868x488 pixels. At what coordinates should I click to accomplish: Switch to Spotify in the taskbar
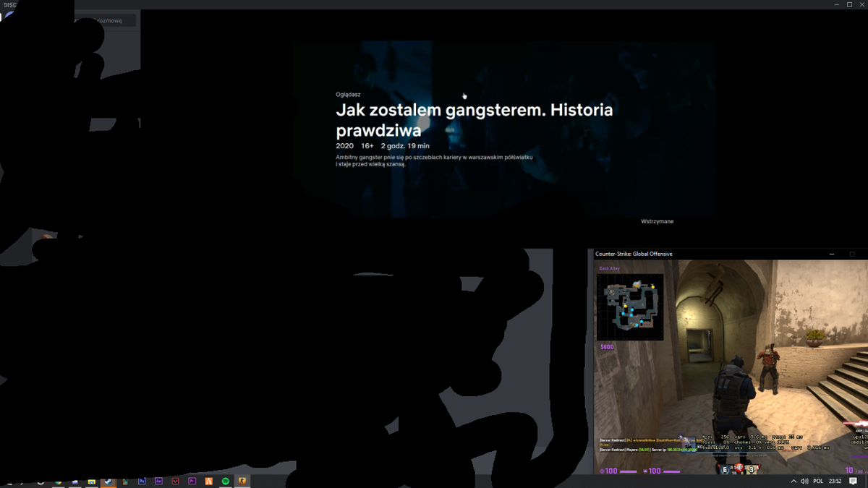(x=225, y=481)
